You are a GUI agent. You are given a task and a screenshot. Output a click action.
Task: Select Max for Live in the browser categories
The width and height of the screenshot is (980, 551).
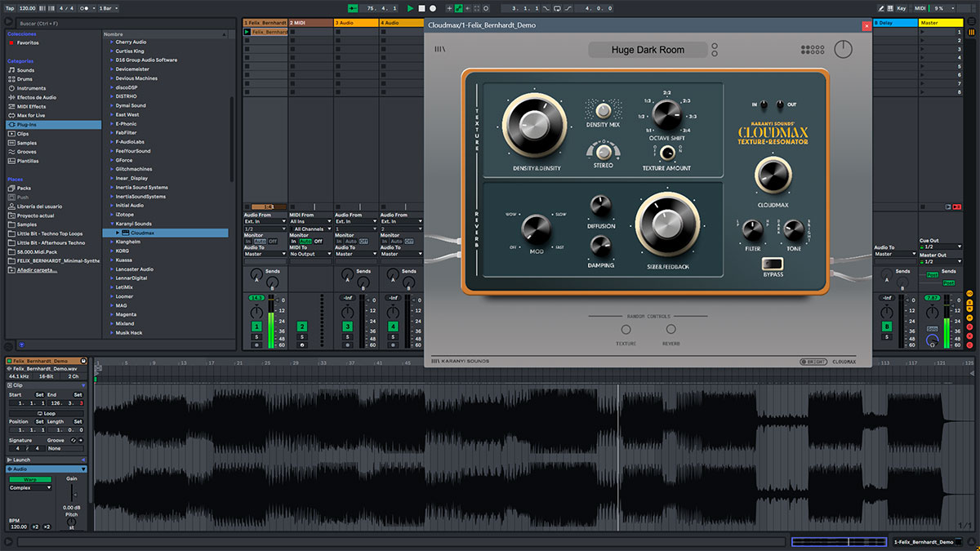coord(33,115)
